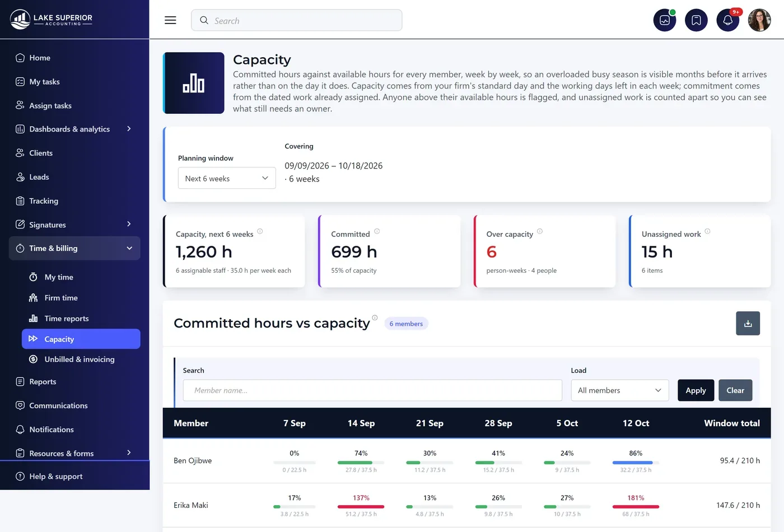Open the Planning window dropdown
Viewport: 784px width, 532px height.
[x=227, y=178]
